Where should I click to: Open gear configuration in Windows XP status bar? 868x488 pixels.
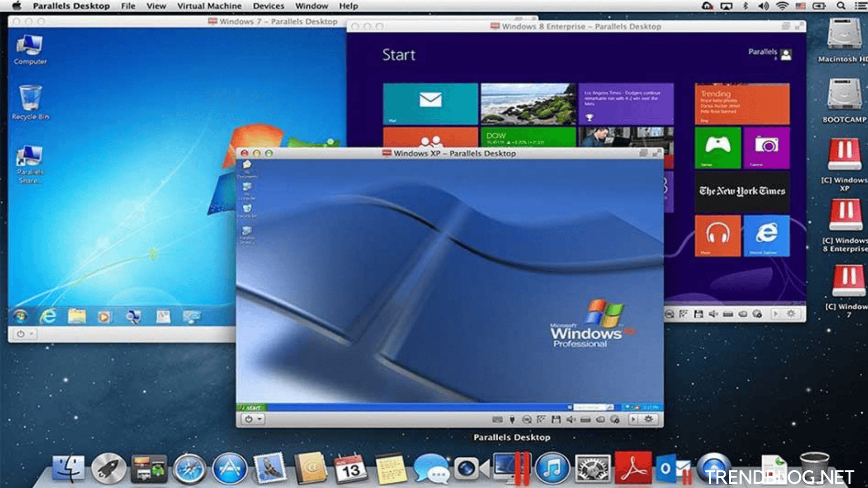coord(648,419)
